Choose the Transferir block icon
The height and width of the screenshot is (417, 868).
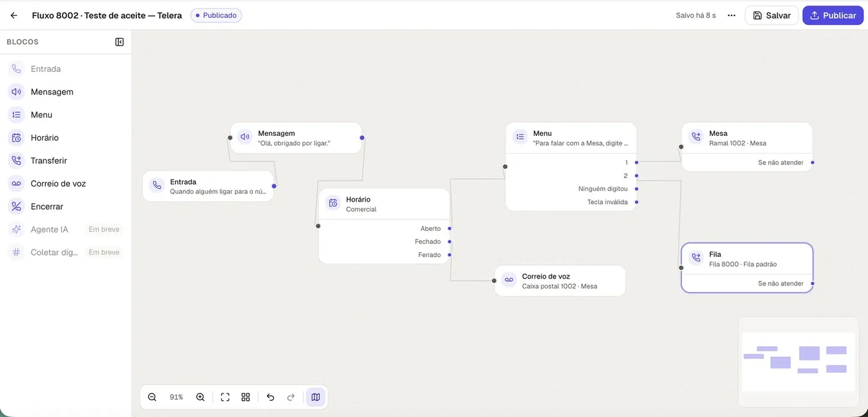(x=16, y=161)
